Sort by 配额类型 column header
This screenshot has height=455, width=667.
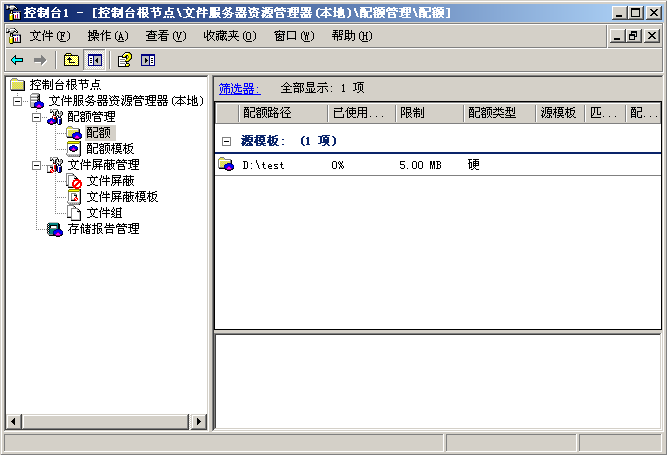coord(499,113)
